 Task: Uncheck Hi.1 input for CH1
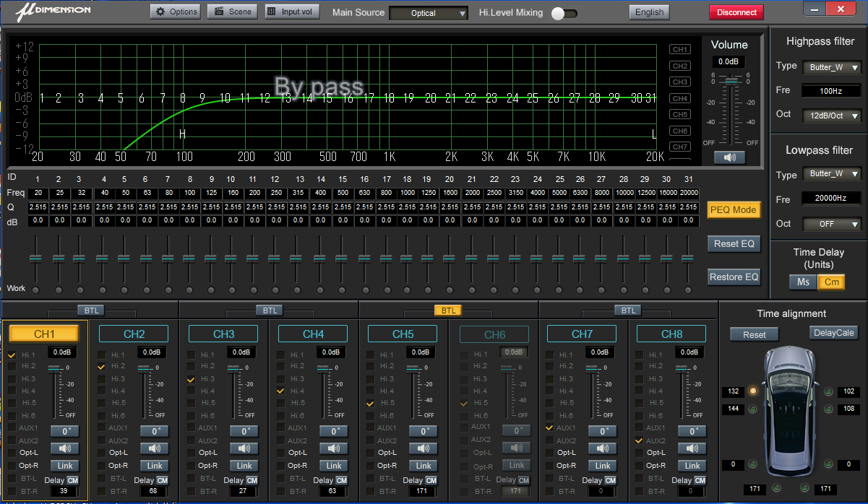pos(12,355)
